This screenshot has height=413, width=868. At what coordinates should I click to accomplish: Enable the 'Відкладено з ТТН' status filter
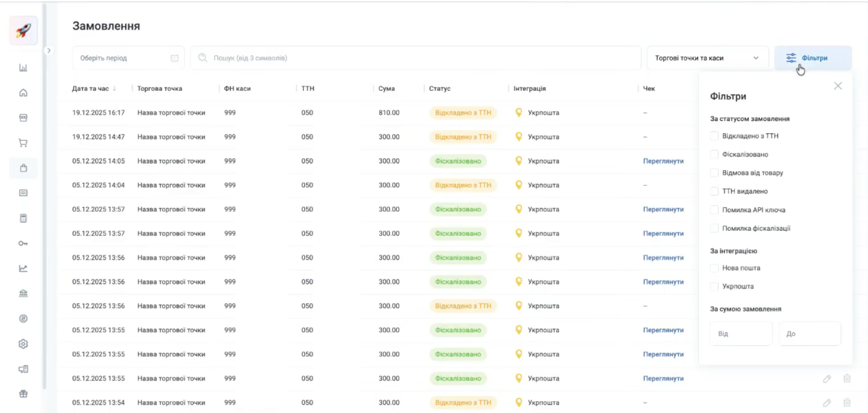pyautogui.click(x=714, y=136)
